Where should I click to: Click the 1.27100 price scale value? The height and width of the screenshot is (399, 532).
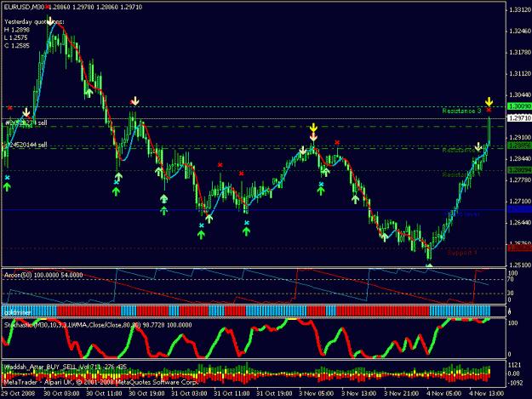pos(520,201)
